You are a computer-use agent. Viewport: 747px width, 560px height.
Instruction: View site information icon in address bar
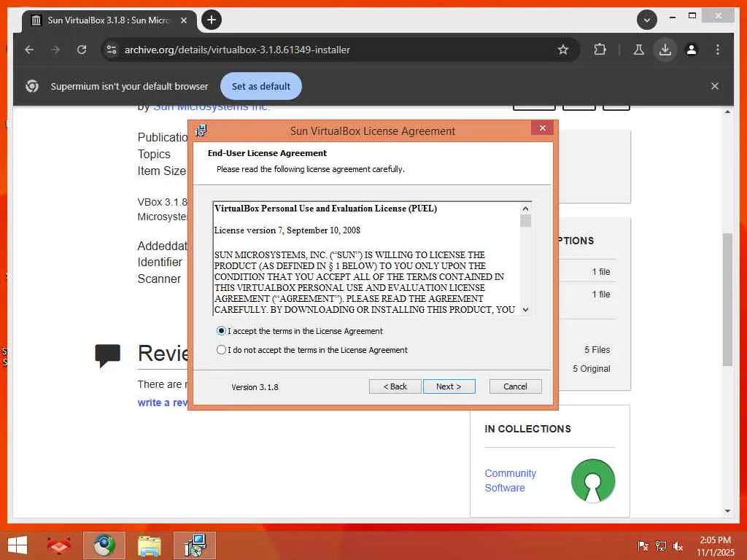(112, 50)
